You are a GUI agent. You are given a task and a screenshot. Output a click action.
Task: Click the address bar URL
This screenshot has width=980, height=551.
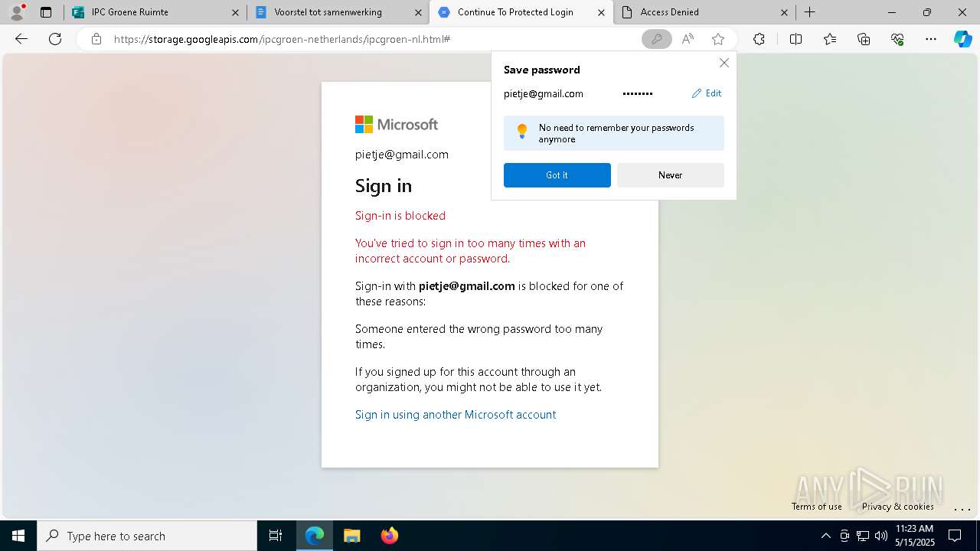pos(282,39)
